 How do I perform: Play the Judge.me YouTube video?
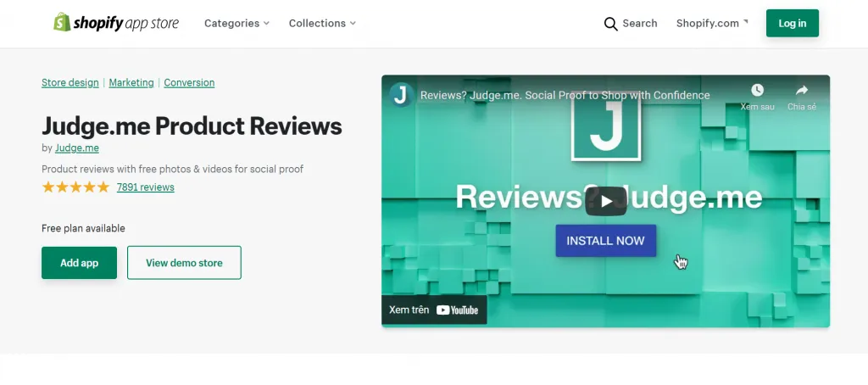pyautogui.click(x=605, y=201)
